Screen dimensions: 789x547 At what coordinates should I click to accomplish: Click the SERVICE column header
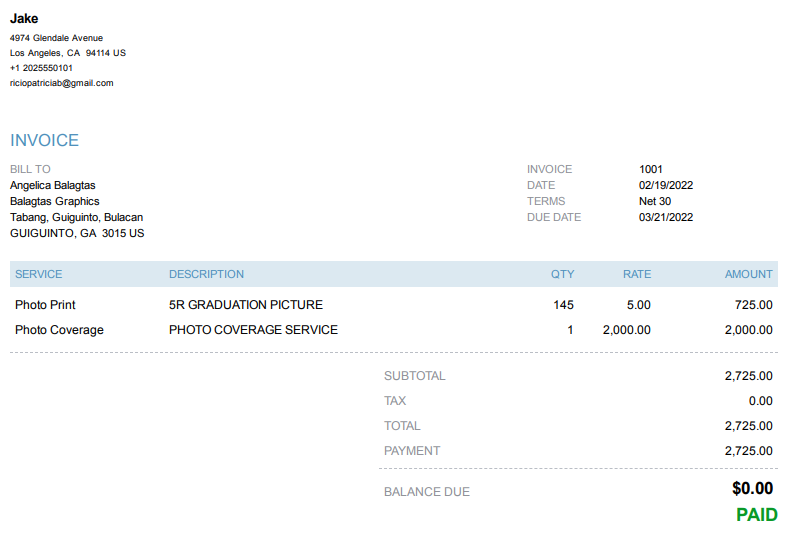tap(38, 274)
